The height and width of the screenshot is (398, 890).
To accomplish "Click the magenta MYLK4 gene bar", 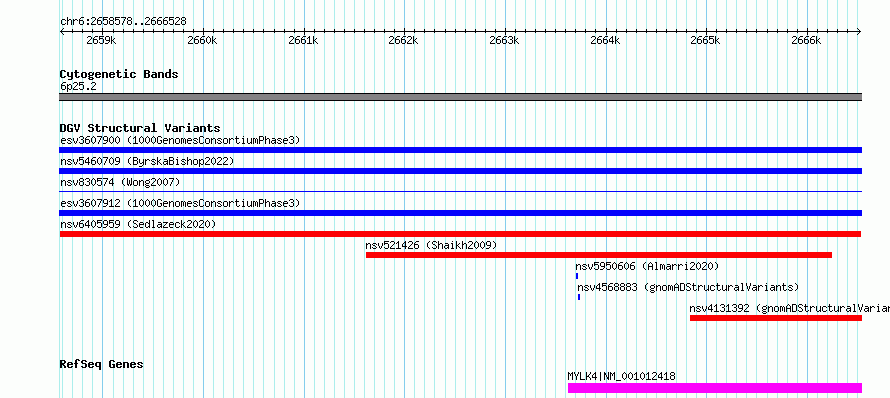I will 715,388.
